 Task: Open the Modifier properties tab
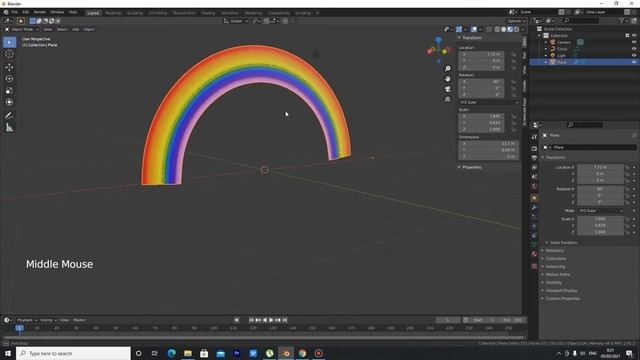534,208
